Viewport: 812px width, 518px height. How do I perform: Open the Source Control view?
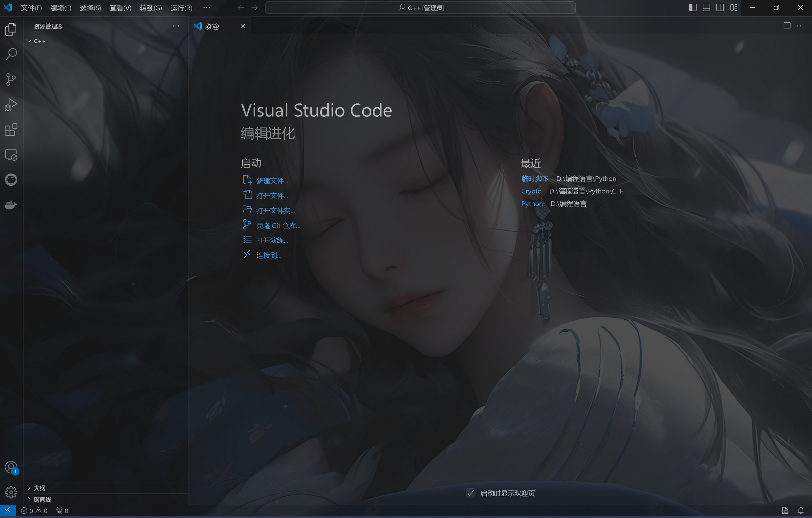pos(11,79)
